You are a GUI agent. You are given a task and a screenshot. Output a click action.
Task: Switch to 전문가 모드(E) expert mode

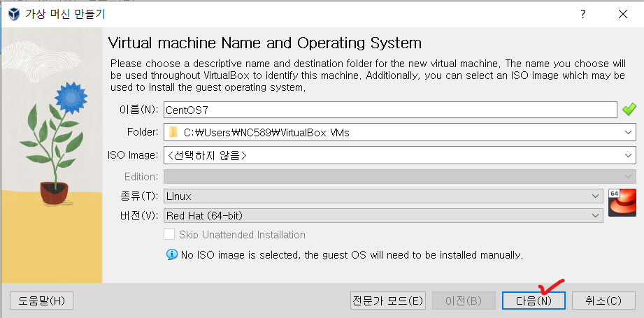coord(387,301)
